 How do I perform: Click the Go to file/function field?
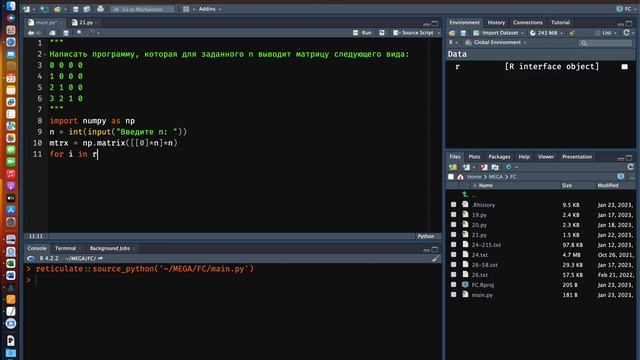(142, 9)
